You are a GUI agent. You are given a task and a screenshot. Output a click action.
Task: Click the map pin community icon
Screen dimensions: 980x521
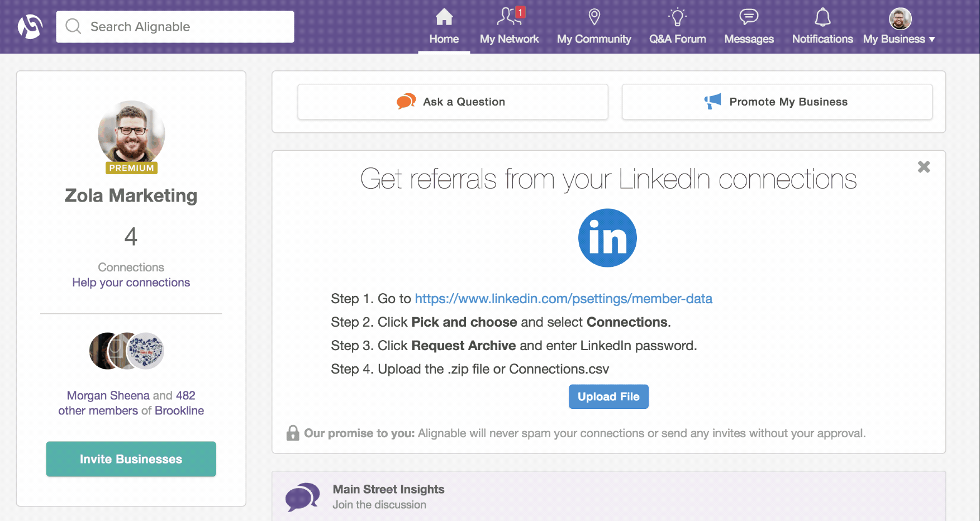click(x=594, y=17)
